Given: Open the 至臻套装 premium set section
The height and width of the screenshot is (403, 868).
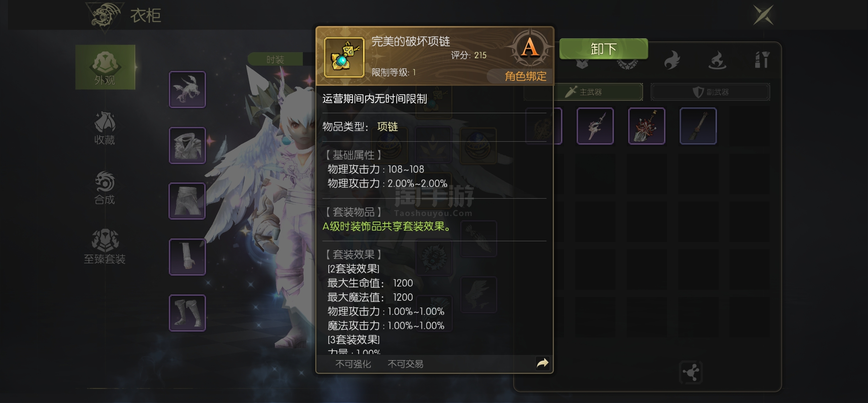Looking at the screenshot, I should [x=105, y=247].
